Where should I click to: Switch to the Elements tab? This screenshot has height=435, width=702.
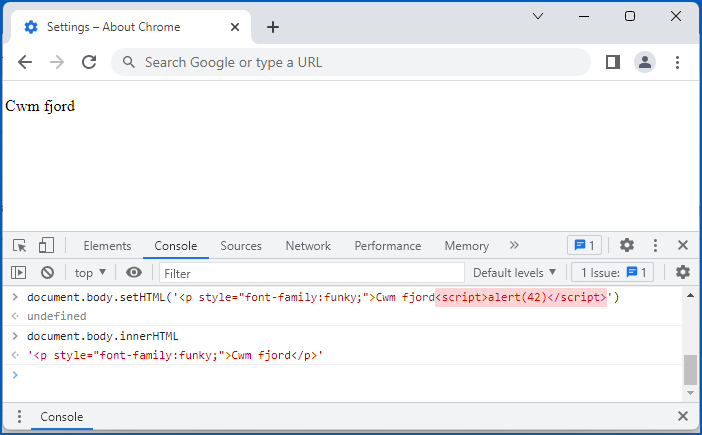(x=107, y=246)
